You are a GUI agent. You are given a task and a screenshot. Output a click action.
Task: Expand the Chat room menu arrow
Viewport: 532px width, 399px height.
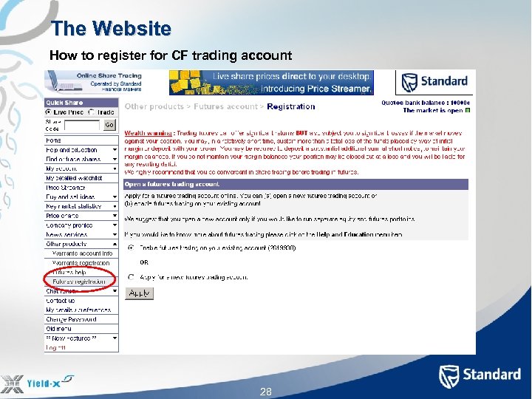tap(115, 291)
